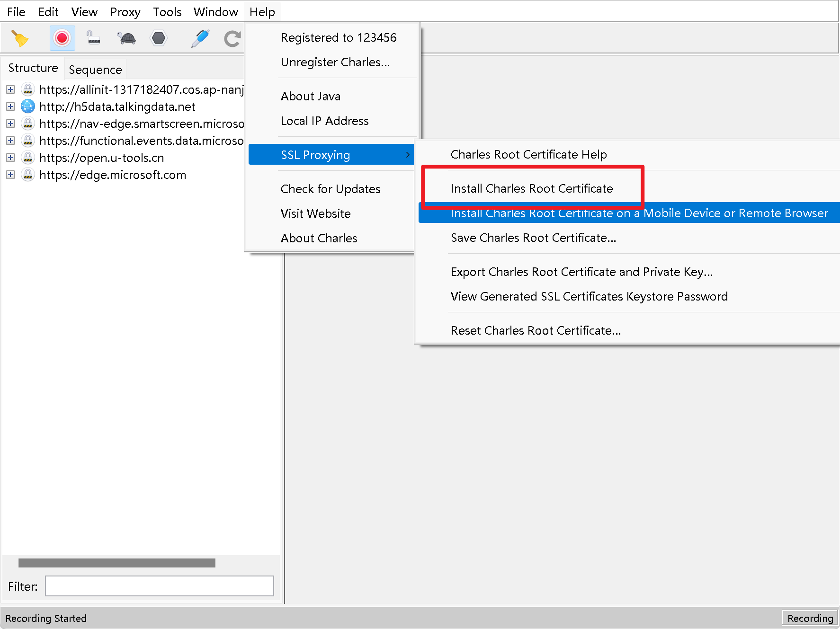Viewport: 840px width, 629px height.
Task: Close the Help menu
Action: 262,12
